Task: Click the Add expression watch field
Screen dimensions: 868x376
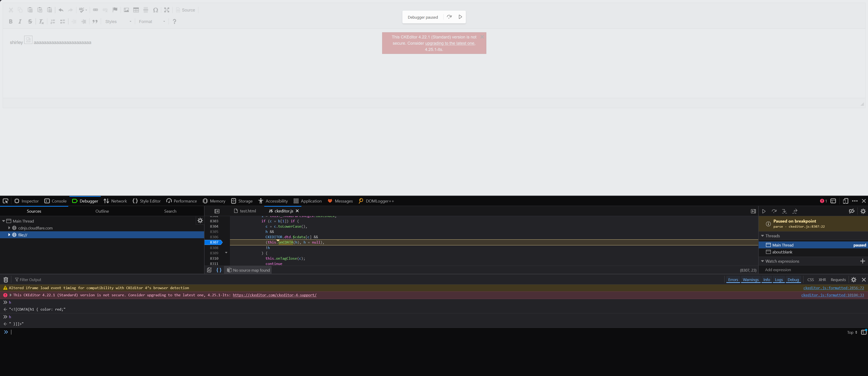Action: click(x=778, y=270)
